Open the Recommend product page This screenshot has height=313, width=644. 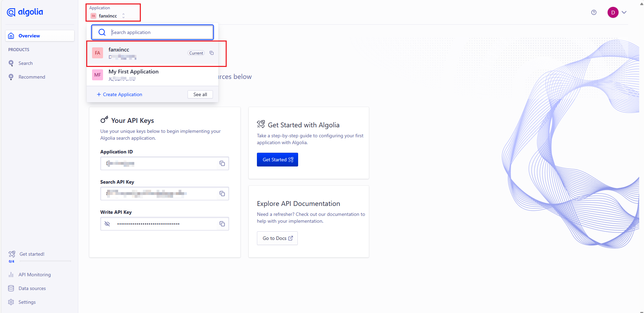tap(32, 77)
